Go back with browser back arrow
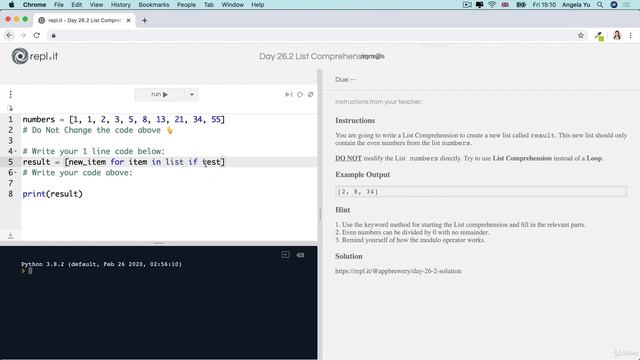This screenshot has width=640, height=360. tap(9, 36)
